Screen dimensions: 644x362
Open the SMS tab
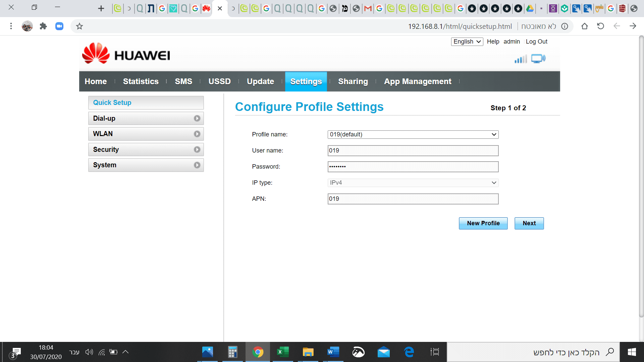pyautogui.click(x=183, y=81)
